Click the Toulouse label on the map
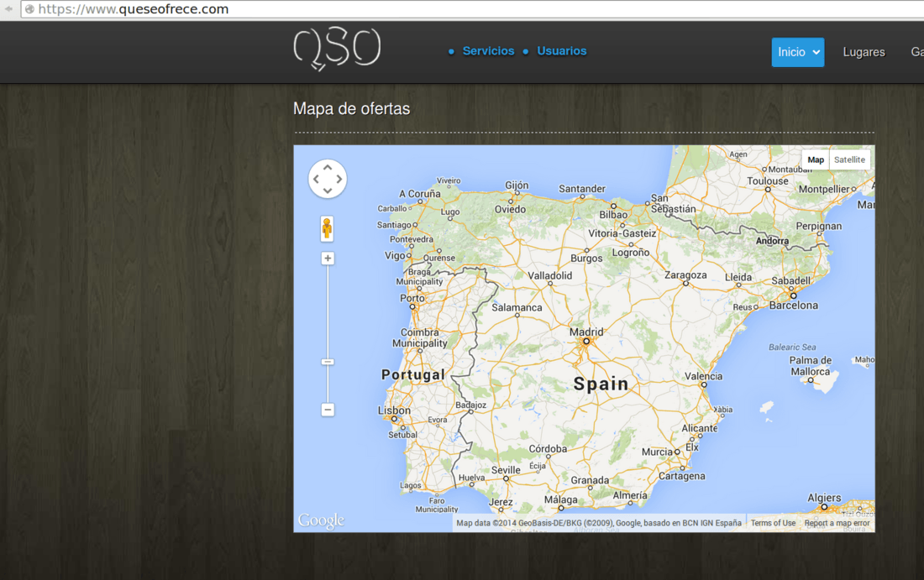 click(768, 181)
